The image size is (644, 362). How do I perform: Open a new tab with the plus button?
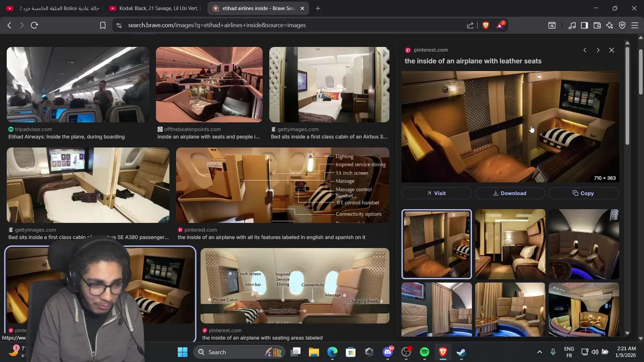pyautogui.click(x=317, y=9)
